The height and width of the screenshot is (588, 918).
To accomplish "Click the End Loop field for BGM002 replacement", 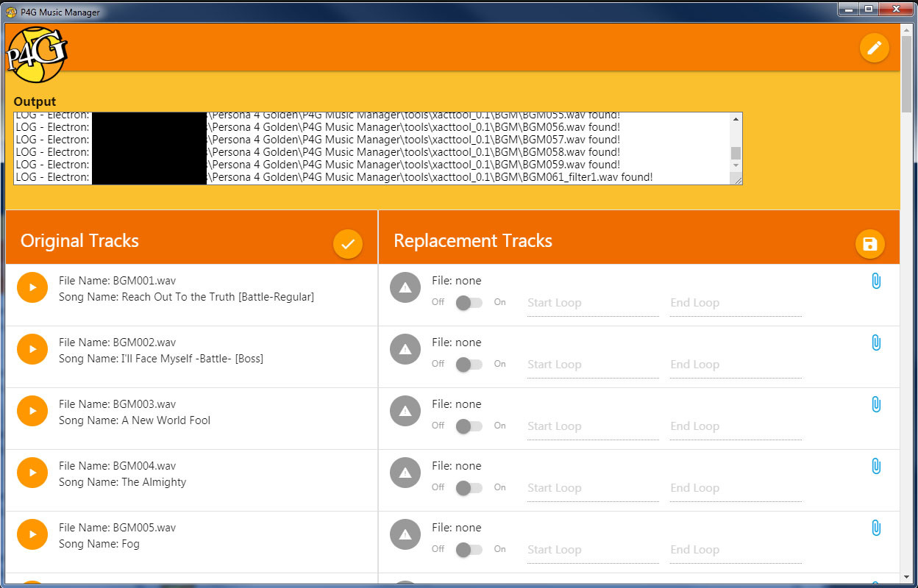I will click(x=736, y=366).
